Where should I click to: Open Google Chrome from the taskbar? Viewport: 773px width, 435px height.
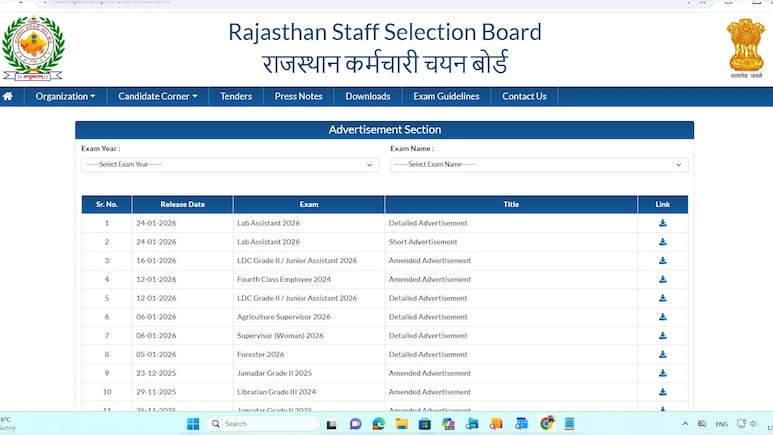547,423
